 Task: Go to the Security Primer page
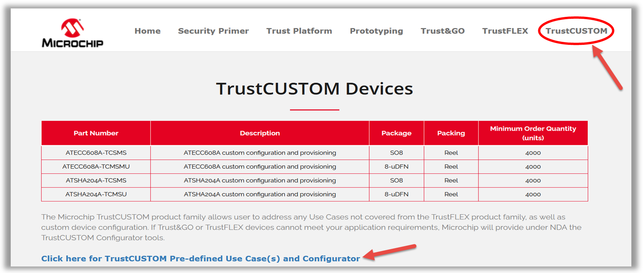[213, 31]
